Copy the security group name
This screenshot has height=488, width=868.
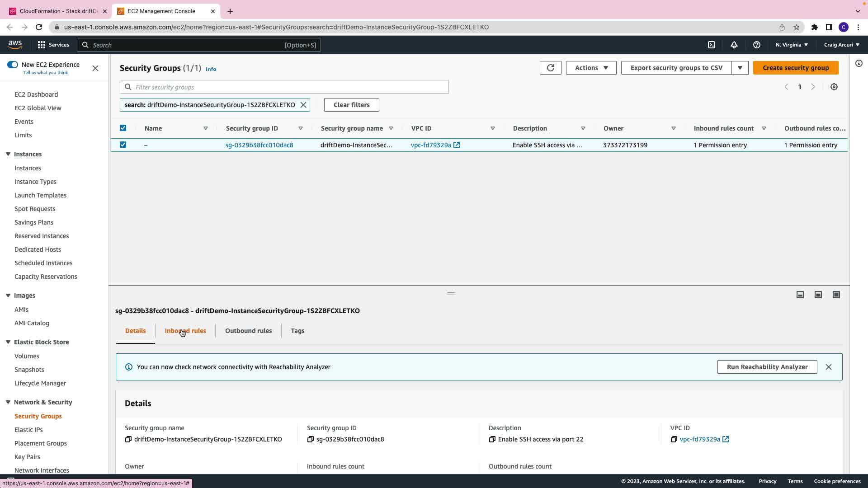pos(128,439)
